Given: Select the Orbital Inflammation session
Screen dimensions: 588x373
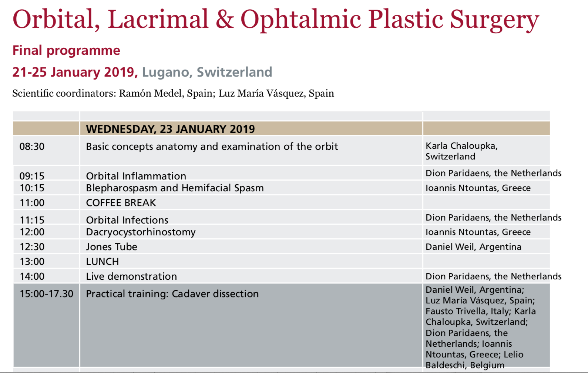Looking at the screenshot, I should click(x=136, y=176).
